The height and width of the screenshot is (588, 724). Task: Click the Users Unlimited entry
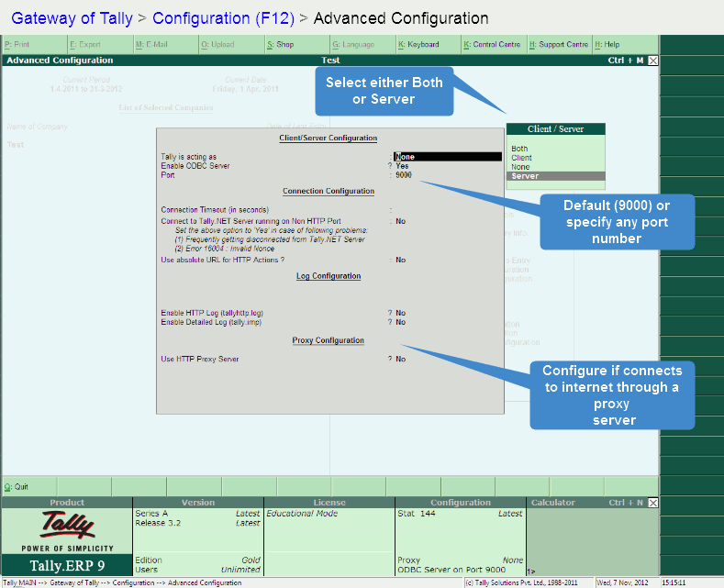coord(197,570)
